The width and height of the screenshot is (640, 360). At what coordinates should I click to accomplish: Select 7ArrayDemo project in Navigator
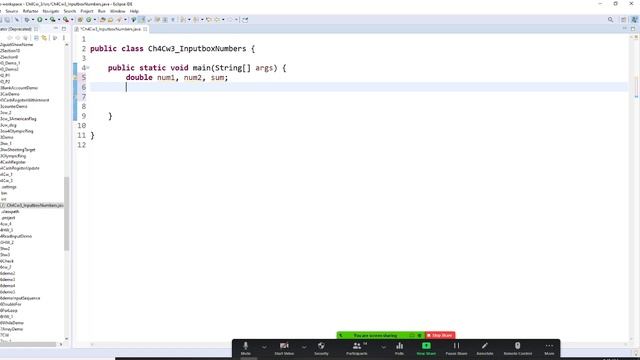pyautogui.click(x=11, y=329)
